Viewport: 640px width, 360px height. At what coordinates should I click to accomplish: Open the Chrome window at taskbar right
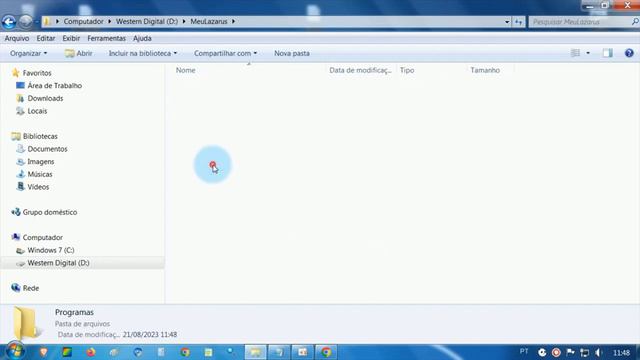[326, 352]
